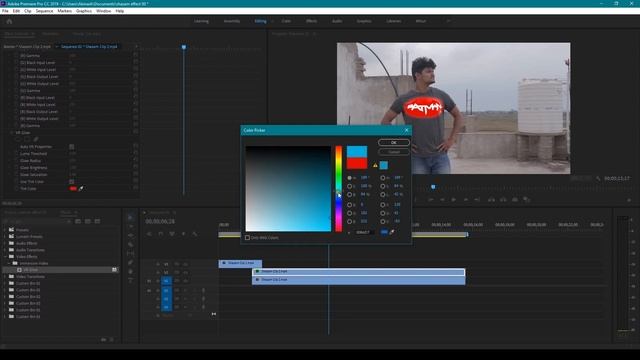Open the Sequence menu
The height and width of the screenshot is (360, 640).
click(44, 11)
